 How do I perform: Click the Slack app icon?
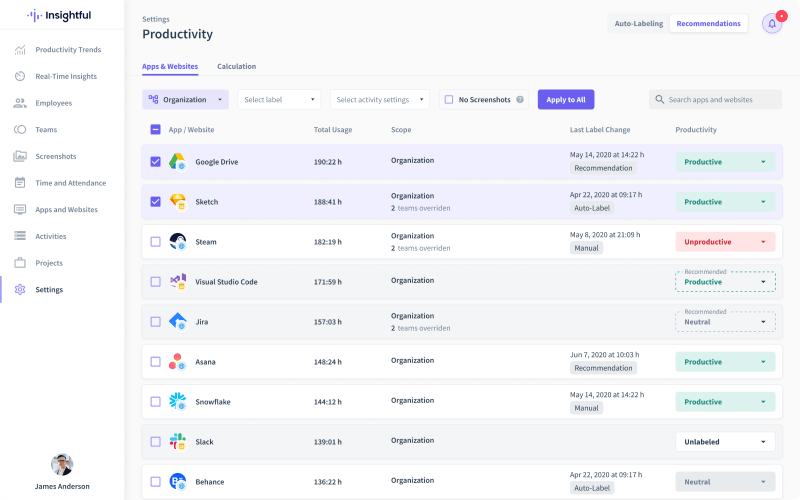177,441
